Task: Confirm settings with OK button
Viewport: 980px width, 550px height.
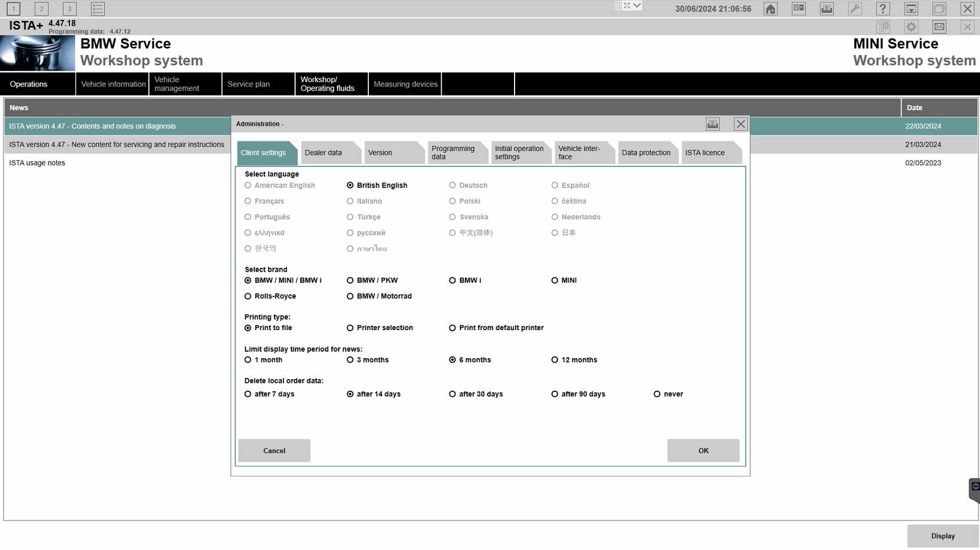Action: [x=703, y=451]
